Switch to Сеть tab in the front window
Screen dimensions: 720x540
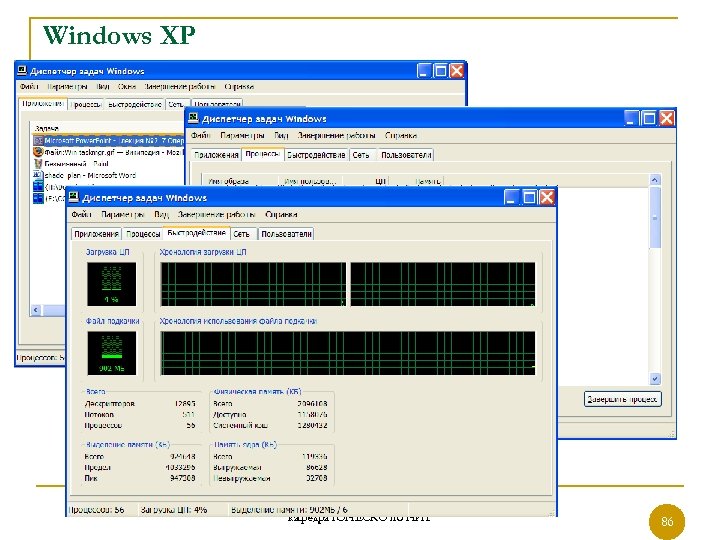242,234
